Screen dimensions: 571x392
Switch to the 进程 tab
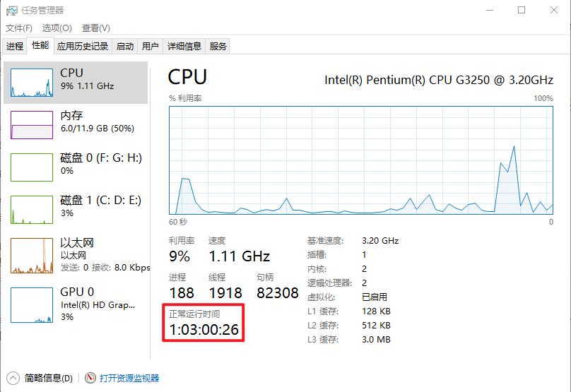coord(15,47)
